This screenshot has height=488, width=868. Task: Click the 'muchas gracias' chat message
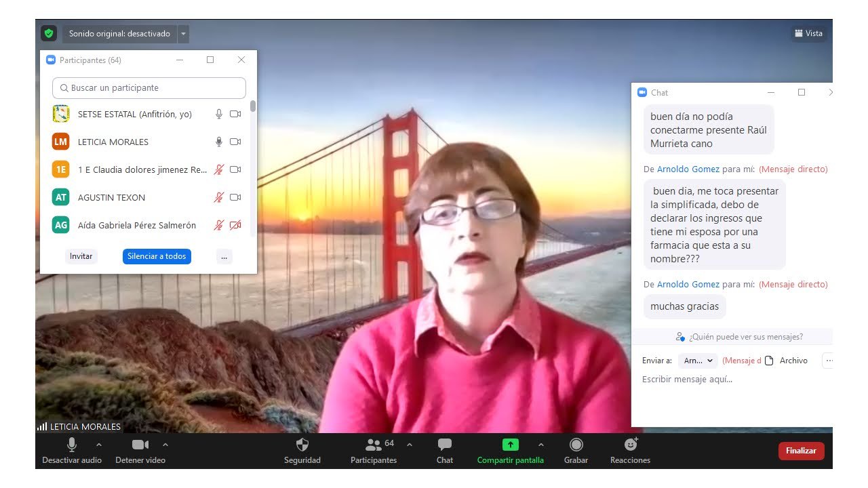click(685, 306)
